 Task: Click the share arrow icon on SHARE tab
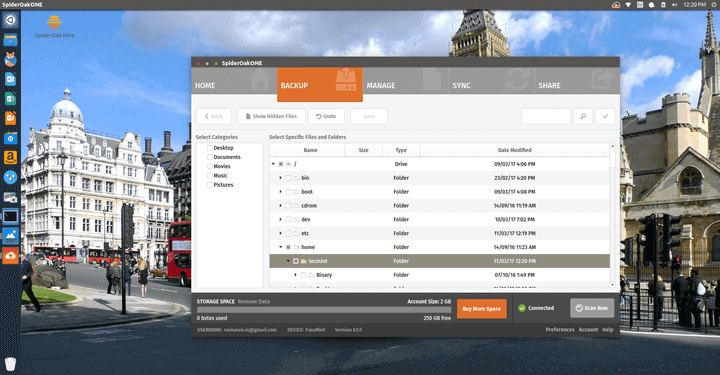[603, 79]
